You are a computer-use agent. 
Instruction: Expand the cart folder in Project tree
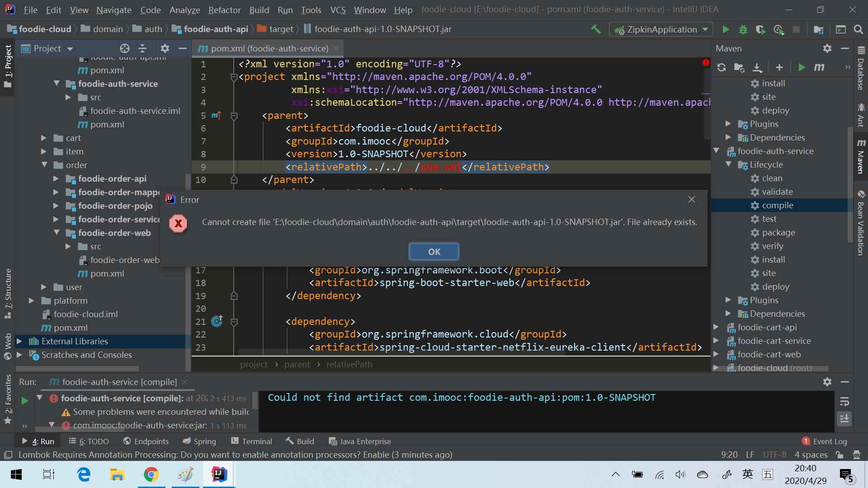coord(43,138)
